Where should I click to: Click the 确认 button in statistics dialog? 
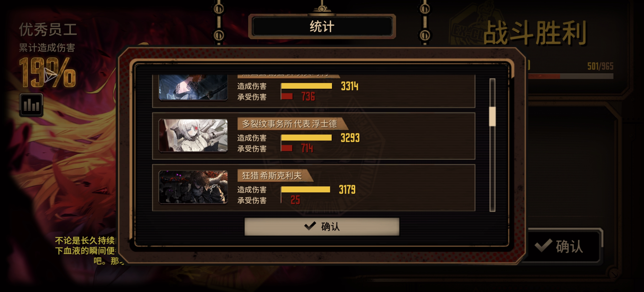pos(322,226)
